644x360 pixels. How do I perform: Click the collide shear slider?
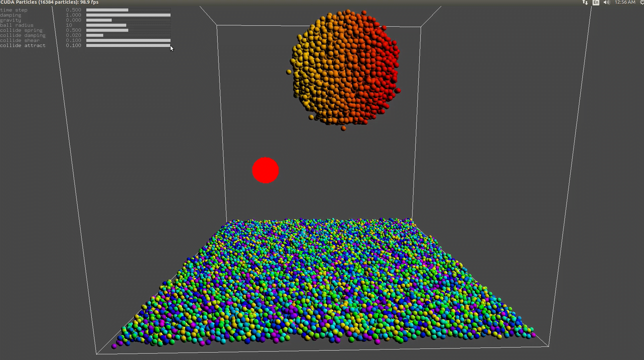point(128,41)
